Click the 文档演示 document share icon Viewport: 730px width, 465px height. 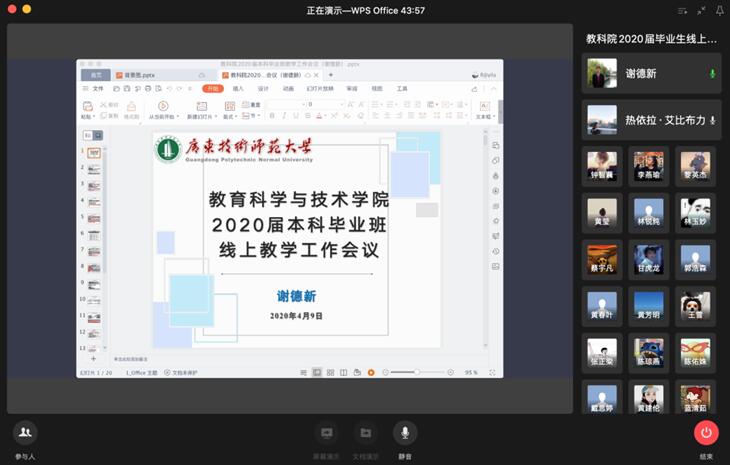[365, 433]
